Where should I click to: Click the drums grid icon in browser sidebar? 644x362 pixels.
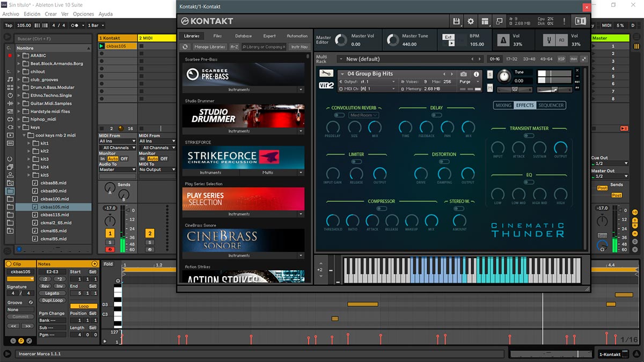point(10,87)
